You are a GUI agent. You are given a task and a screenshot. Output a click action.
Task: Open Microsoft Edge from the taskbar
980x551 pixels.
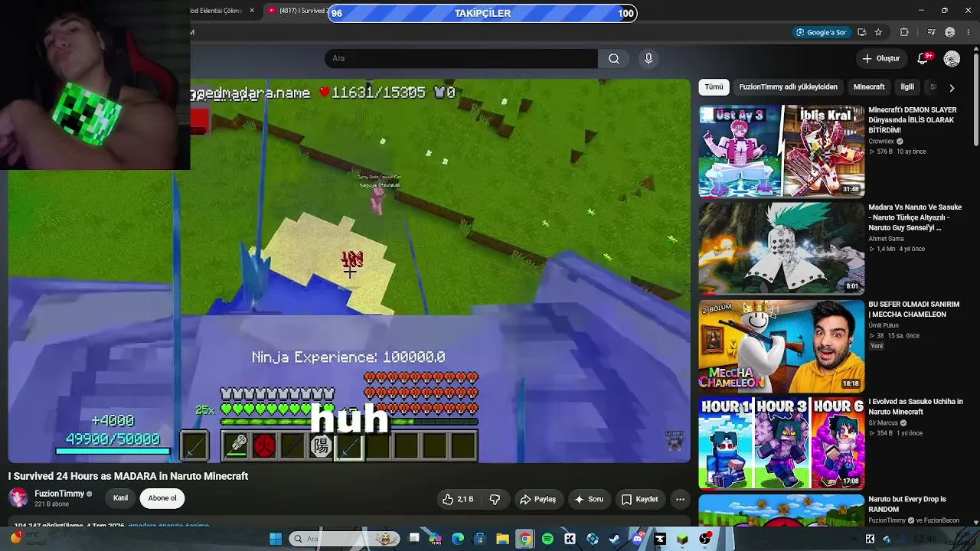pyautogui.click(x=458, y=539)
